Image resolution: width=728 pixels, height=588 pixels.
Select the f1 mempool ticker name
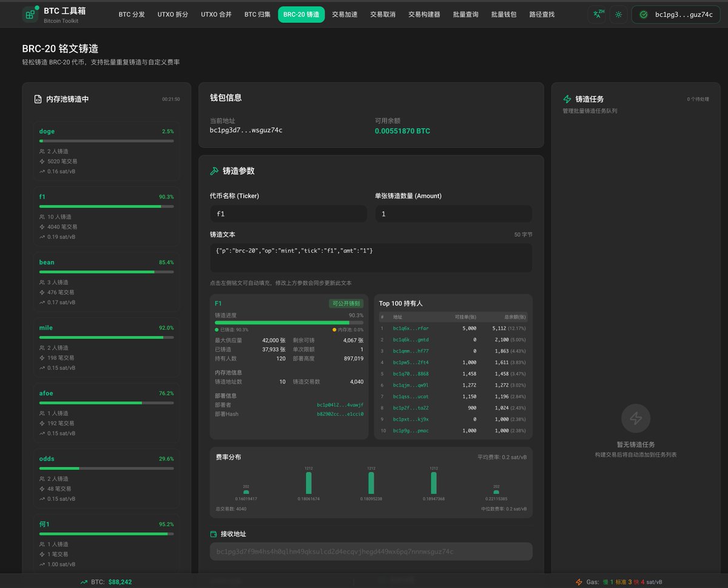coord(42,197)
